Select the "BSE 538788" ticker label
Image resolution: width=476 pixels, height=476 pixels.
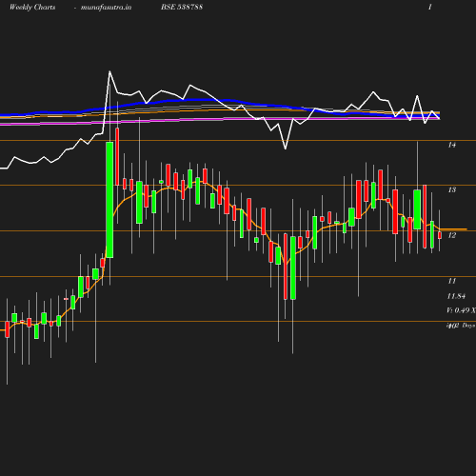click(x=182, y=7)
